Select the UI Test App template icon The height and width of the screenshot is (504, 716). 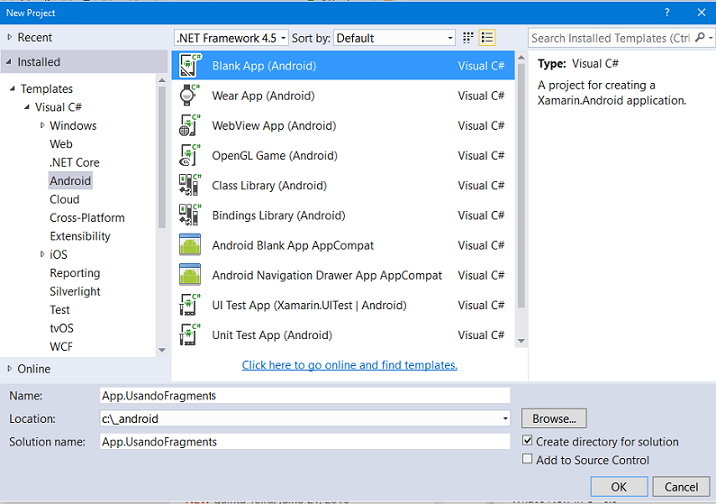coord(190,305)
